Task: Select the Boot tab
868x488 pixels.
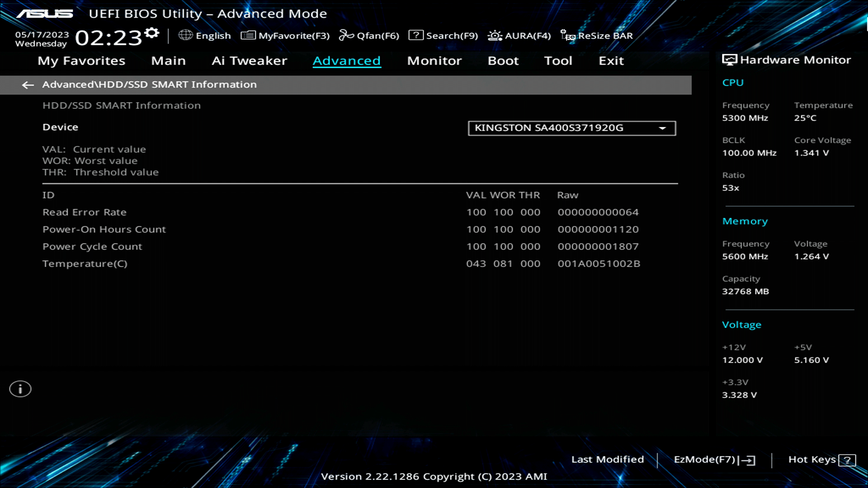Action: tap(503, 61)
